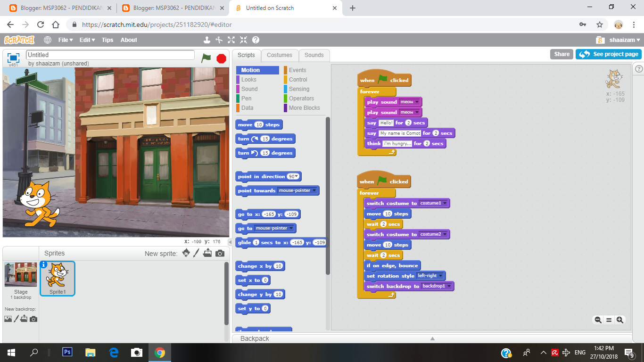
Task: Paint new backdrop with the brush icon
Action: (16, 319)
